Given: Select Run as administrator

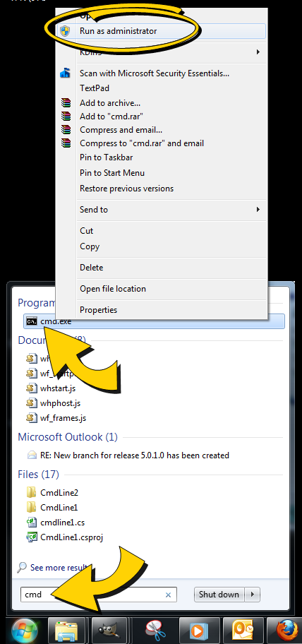Looking at the screenshot, I should click(118, 31).
